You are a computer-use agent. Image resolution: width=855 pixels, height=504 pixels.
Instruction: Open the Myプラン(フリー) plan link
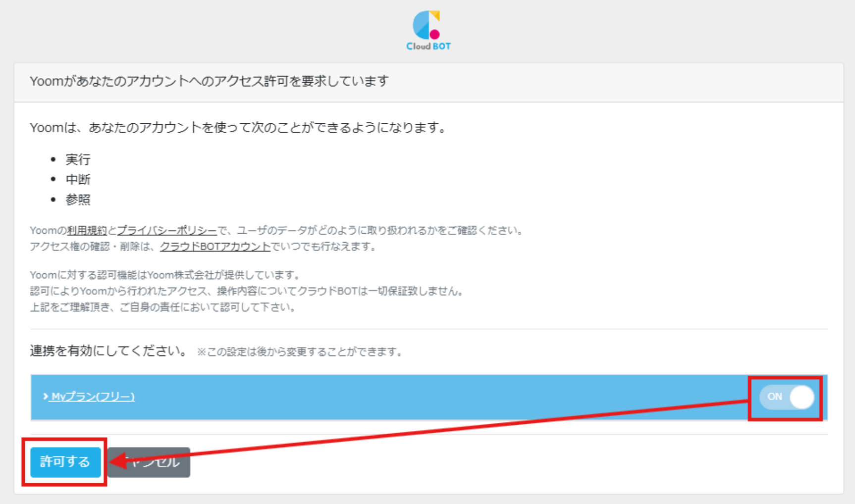point(93,397)
